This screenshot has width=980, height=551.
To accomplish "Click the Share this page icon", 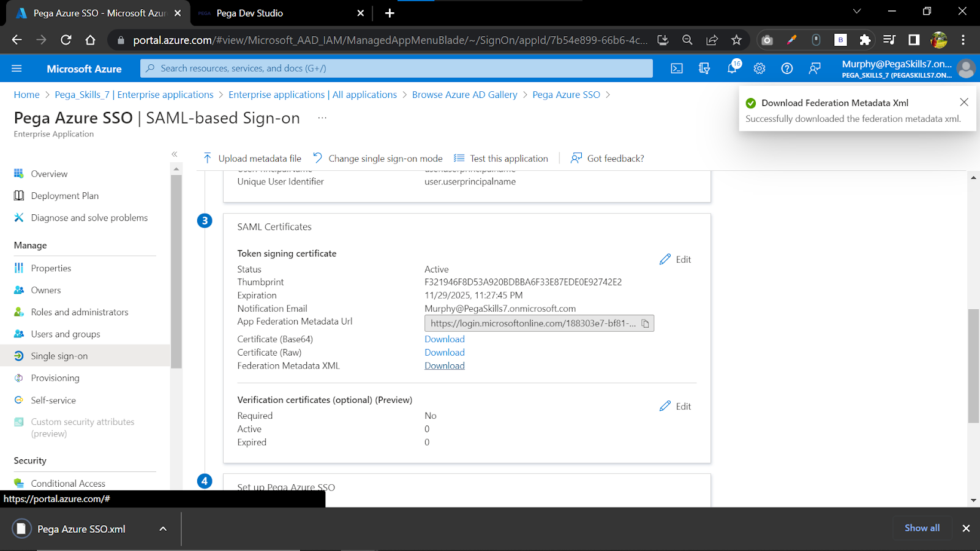I will (x=712, y=40).
